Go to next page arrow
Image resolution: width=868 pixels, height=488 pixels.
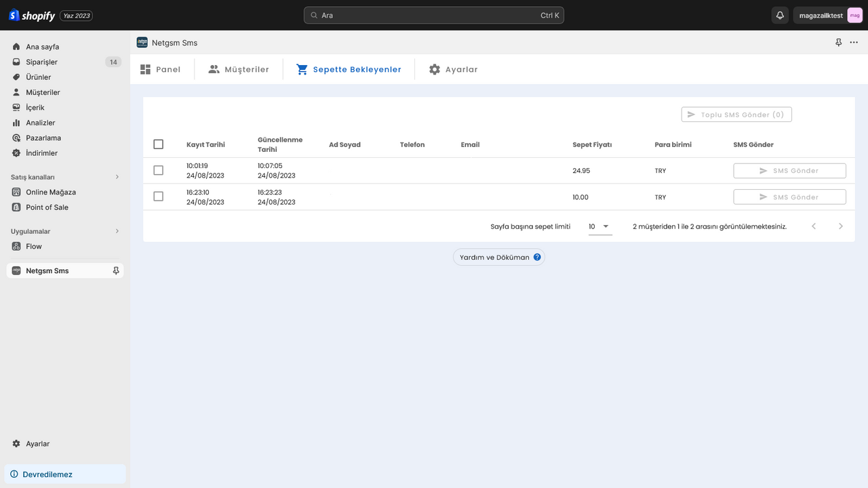(841, 226)
